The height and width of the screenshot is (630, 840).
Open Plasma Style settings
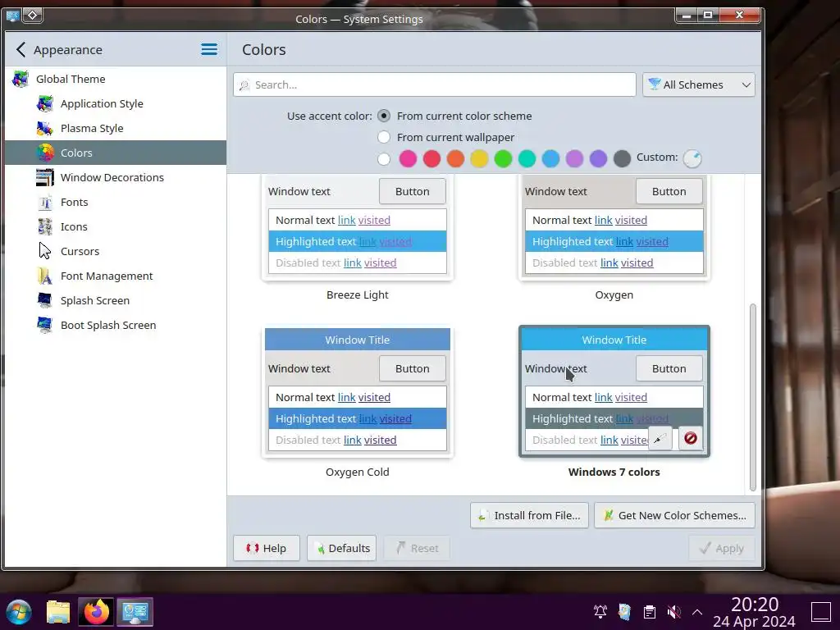(116, 129)
